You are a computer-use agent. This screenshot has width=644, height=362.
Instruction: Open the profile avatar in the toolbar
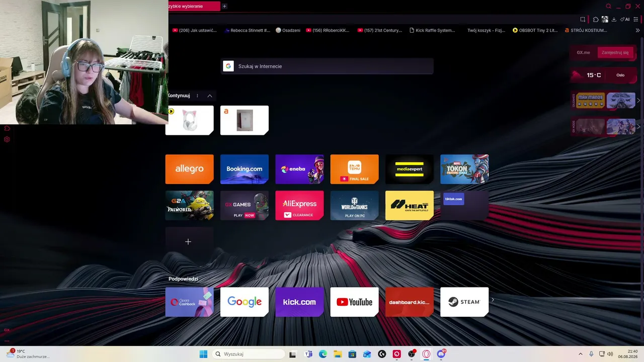(x=605, y=19)
